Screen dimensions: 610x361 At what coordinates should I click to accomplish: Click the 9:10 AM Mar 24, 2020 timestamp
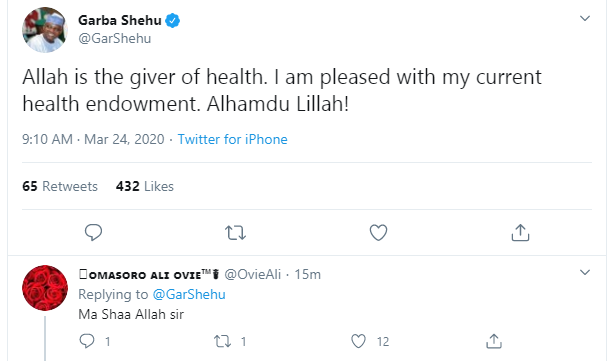(x=93, y=139)
